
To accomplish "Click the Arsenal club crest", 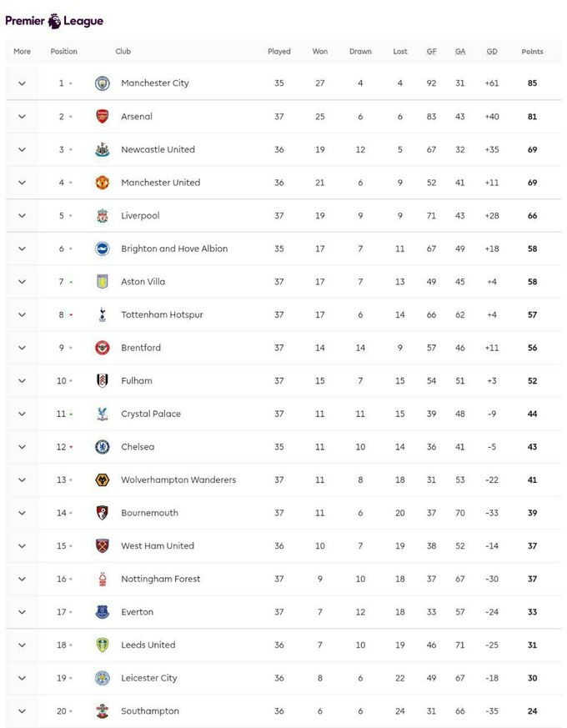I will pyautogui.click(x=102, y=117).
